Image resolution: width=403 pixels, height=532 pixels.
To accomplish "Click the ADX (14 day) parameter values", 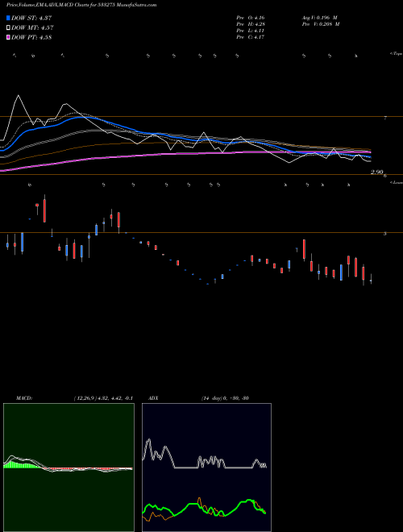I will (225, 398).
